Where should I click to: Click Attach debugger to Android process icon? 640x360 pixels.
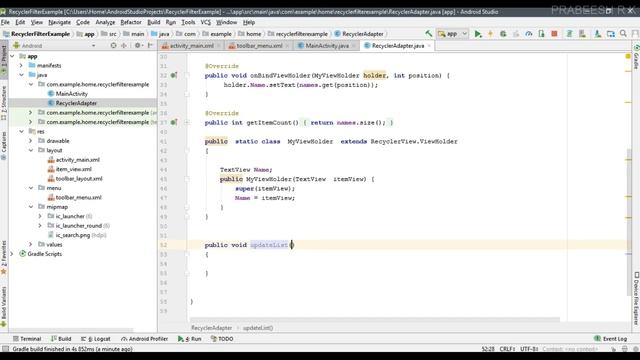(x=541, y=34)
